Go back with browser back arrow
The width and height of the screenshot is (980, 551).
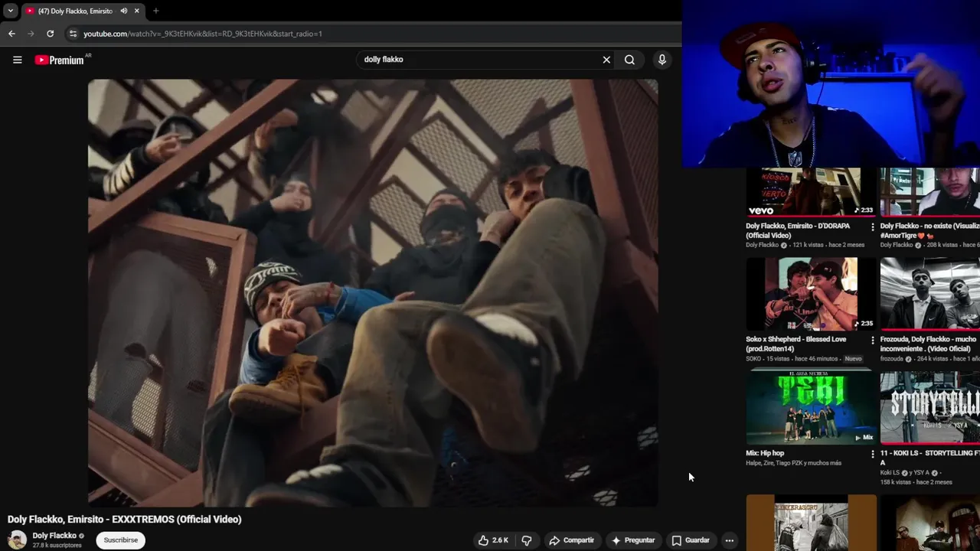coord(11,34)
